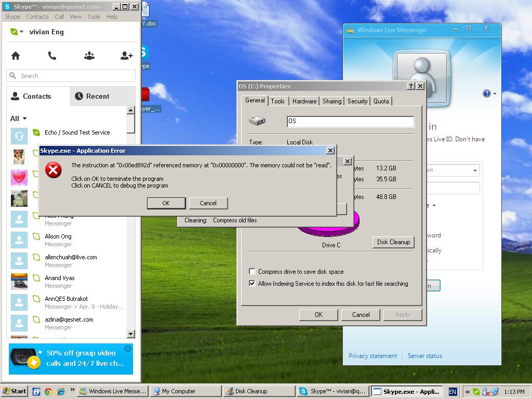Click the Chrome icon in quick launch
This screenshot has height=399, width=532.
point(48,391)
